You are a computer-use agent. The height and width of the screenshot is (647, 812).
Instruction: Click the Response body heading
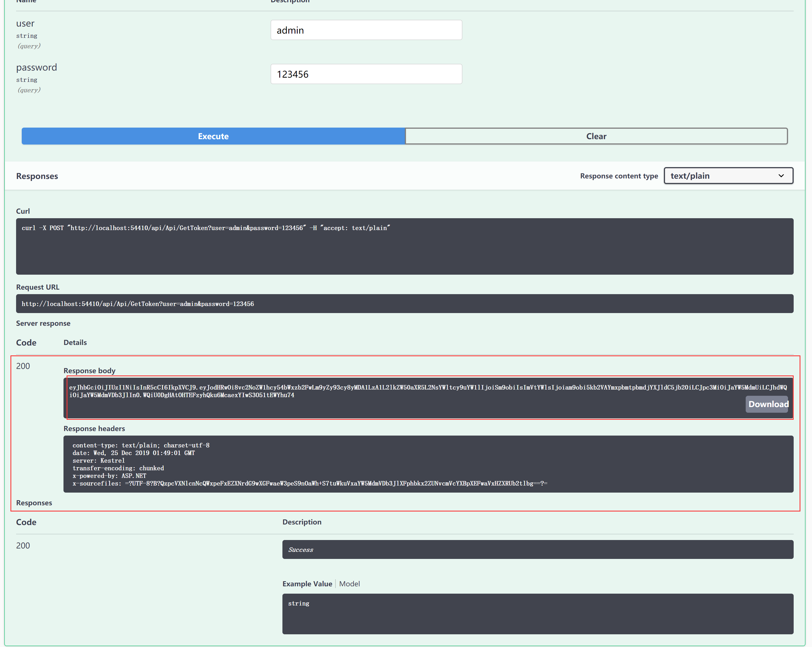click(90, 371)
